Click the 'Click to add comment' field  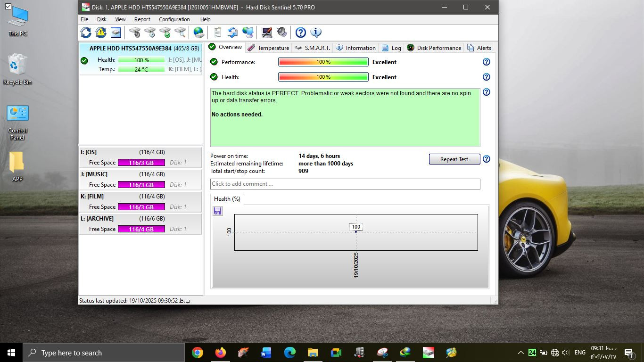coord(345,184)
